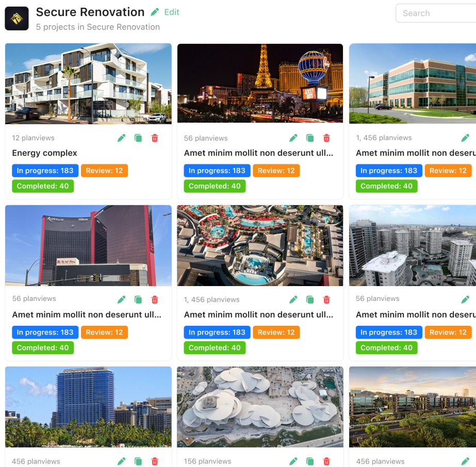
Task: Copy the Las Vegas night project card
Action: pyautogui.click(x=310, y=138)
